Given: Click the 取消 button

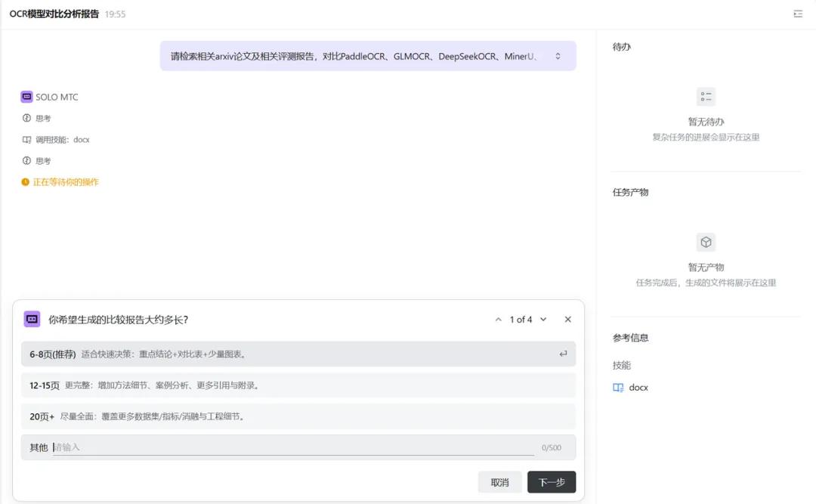Looking at the screenshot, I should tap(499, 482).
